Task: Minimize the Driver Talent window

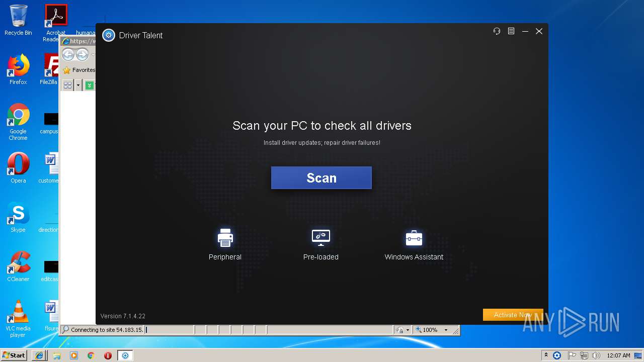Action: [525, 31]
